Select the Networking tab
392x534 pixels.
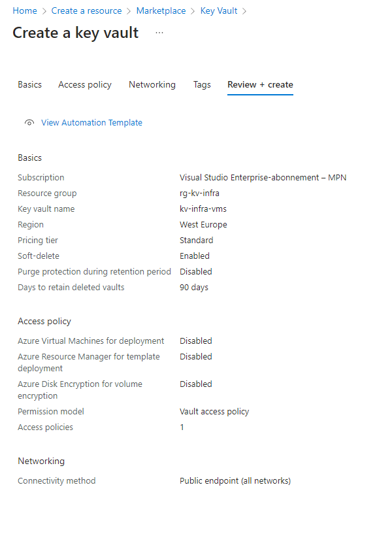click(x=152, y=84)
